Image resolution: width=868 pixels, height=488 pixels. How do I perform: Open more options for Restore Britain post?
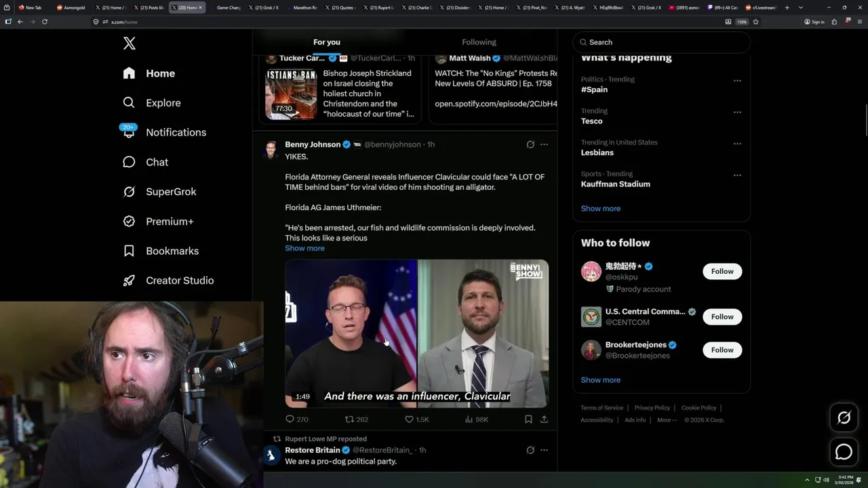544,450
